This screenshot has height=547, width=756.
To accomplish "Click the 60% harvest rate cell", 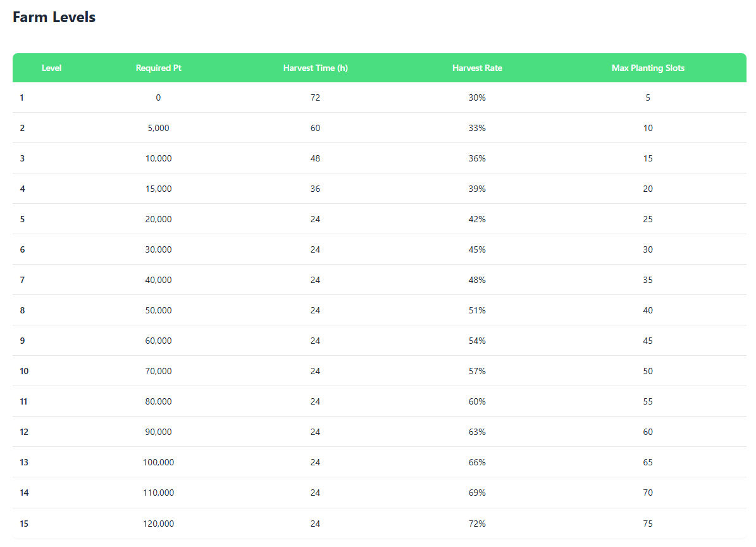I will (x=477, y=401).
